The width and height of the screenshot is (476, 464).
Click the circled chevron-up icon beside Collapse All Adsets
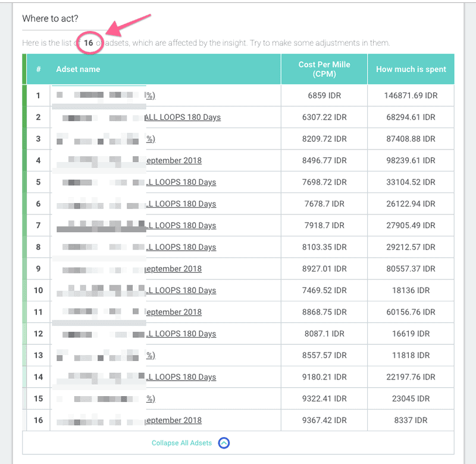[224, 443]
